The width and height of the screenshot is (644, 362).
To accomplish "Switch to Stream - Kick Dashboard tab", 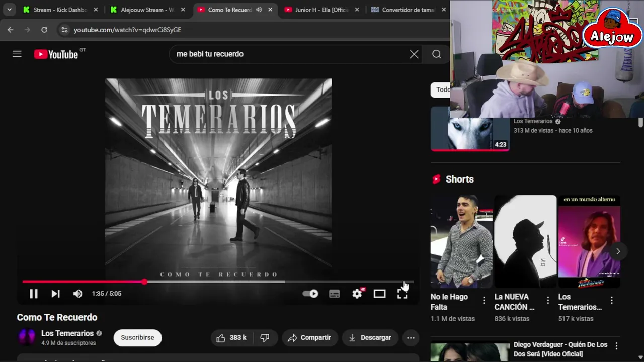I will 60,10.
